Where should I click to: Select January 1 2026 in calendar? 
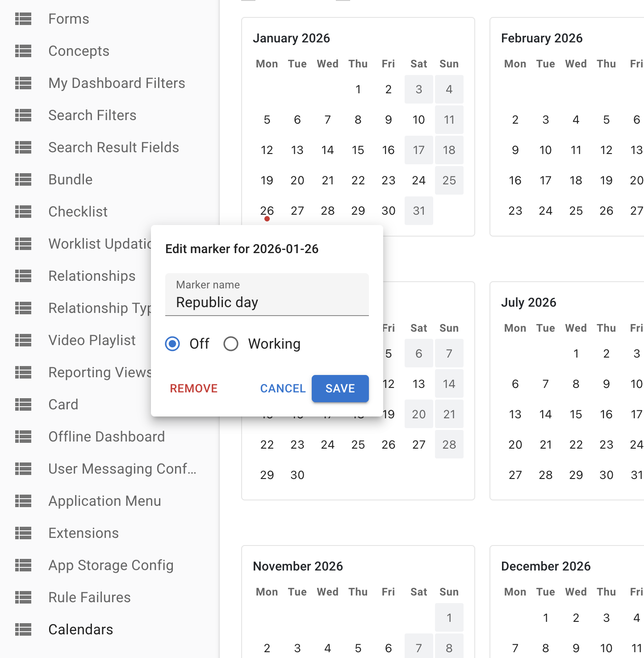pos(358,89)
